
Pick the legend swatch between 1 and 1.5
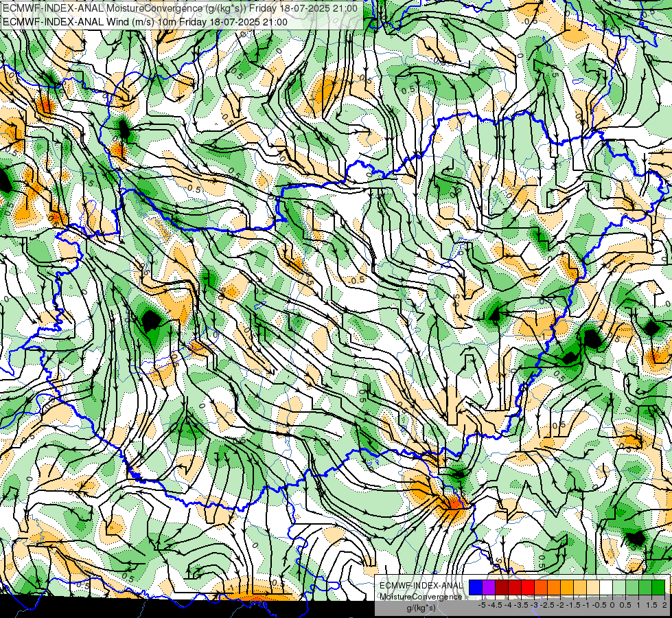click(x=645, y=588)
